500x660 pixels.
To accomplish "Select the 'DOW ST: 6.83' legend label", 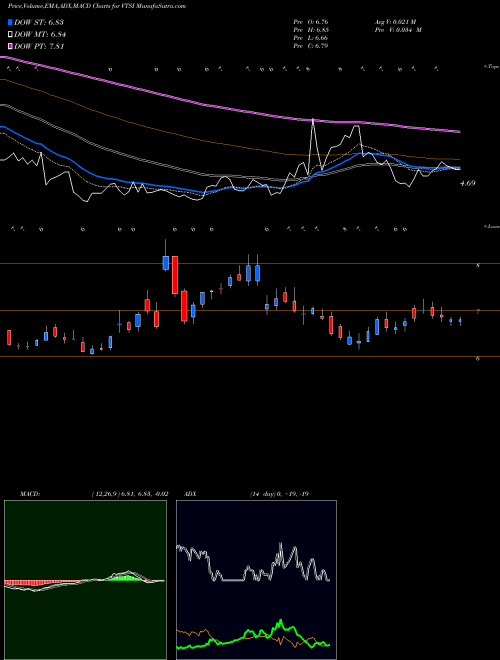I will click(x=39, y=23).
